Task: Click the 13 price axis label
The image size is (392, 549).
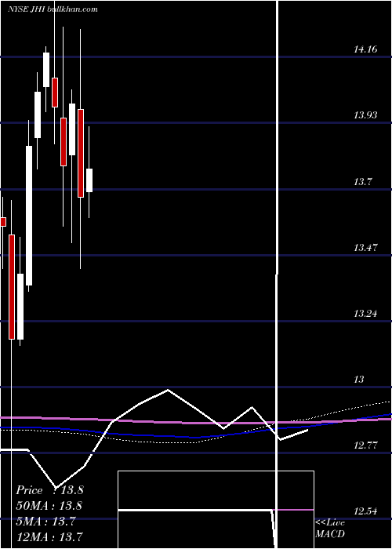Action: (x=359, y=379)
